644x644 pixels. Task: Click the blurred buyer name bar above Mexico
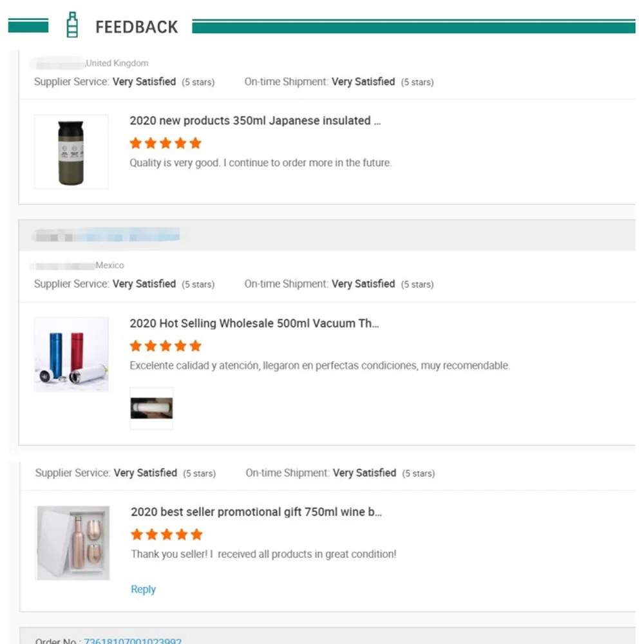tap(106, 236)
